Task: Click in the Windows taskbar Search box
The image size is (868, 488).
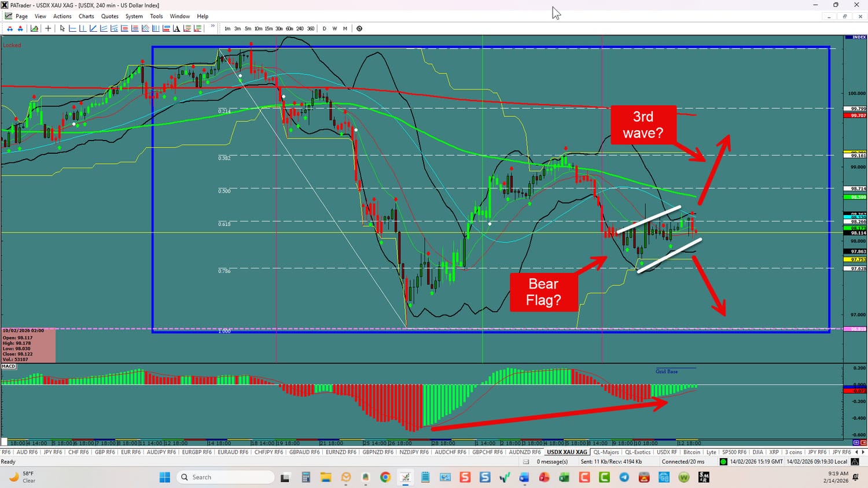Action: point(226,477)
